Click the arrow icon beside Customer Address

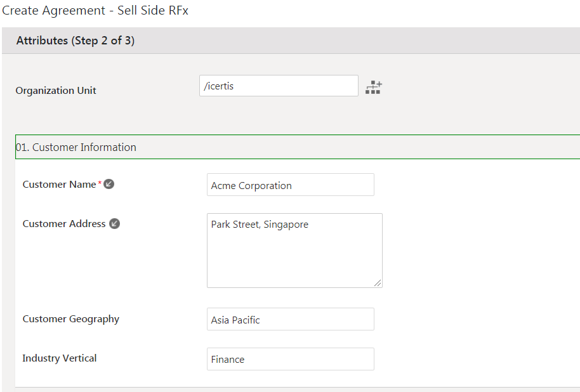coord(114,223)
